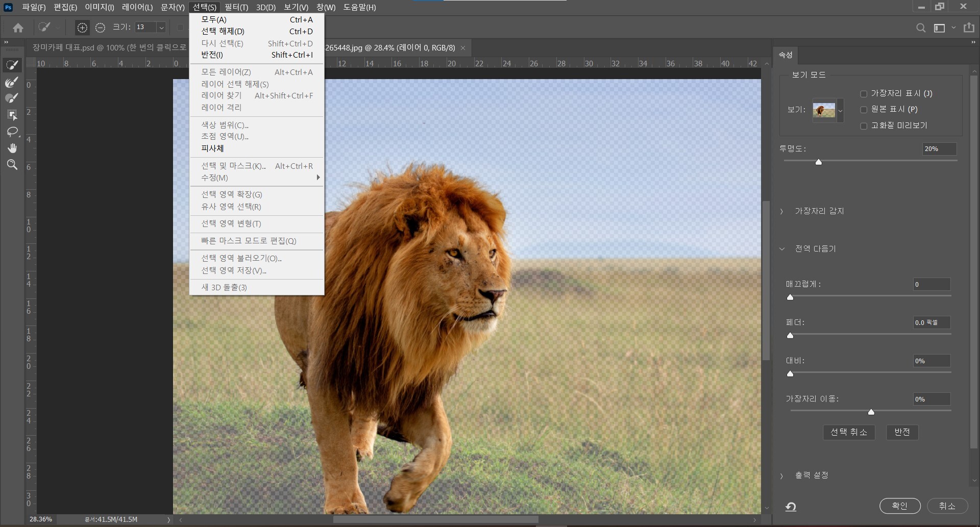980x527 pixels.
Task: Click the 선택 취소 button
Action: click(848, 432)
